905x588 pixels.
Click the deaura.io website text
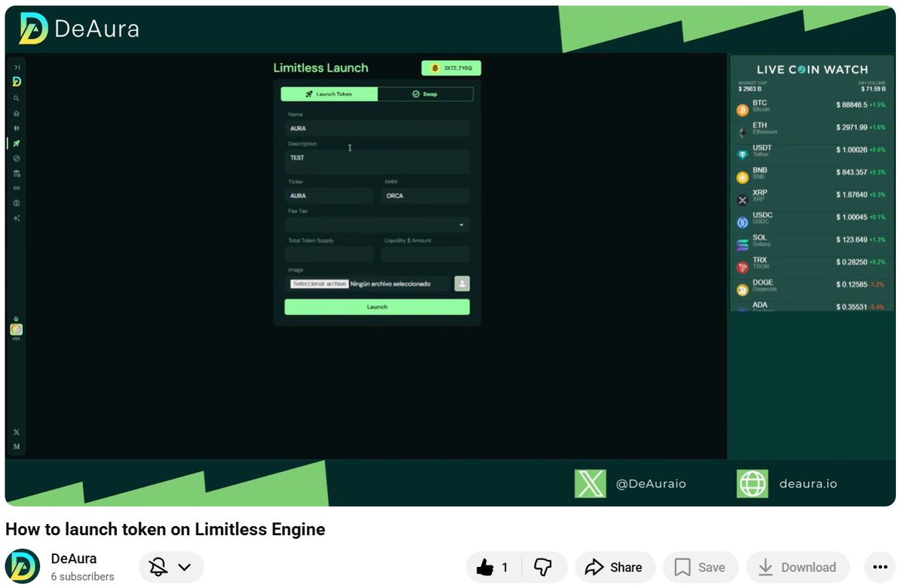[x=808, y=484]
